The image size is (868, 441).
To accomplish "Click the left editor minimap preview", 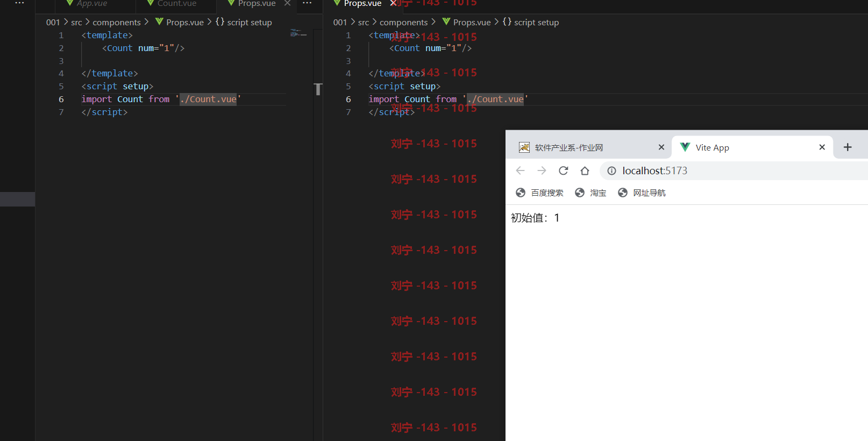I will coord(298,33).
